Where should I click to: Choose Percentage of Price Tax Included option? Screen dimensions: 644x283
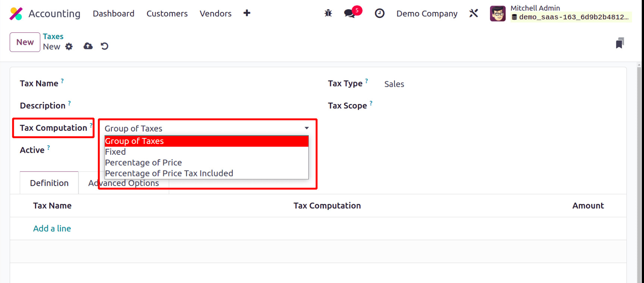coord(169,173)
